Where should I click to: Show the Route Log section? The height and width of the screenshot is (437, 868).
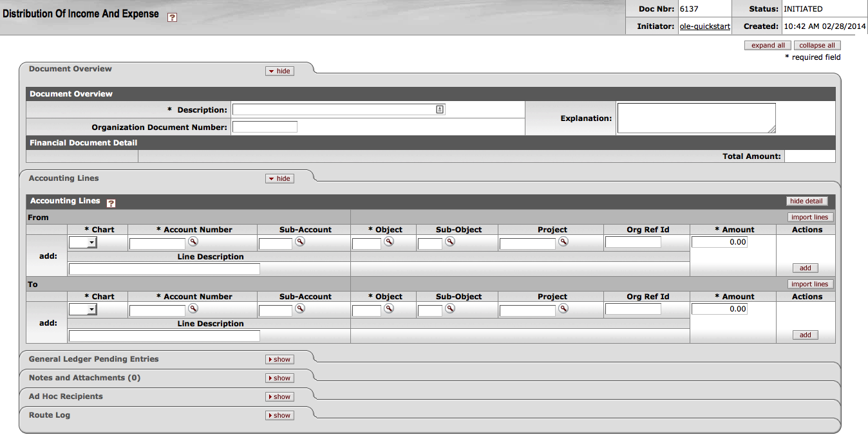tap(279, 415)
